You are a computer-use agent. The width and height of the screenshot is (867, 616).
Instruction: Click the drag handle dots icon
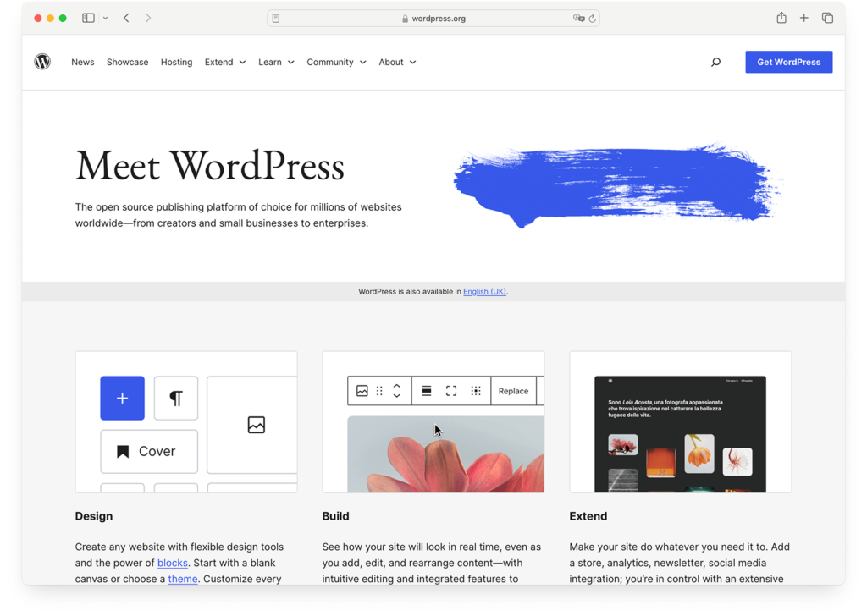[x=379, y=391]
